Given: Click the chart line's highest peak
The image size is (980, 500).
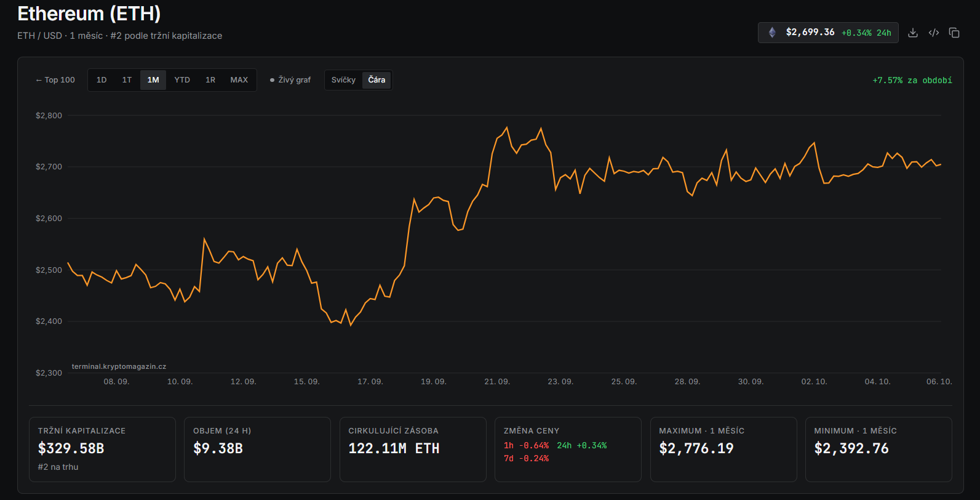Looking at the screenshot, I should pos(507,127).
